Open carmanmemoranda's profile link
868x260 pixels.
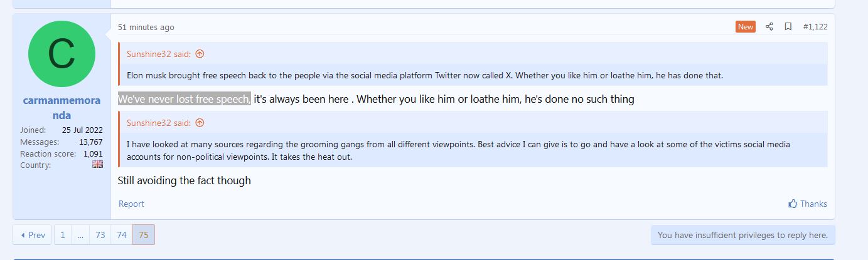click(62, 107)
